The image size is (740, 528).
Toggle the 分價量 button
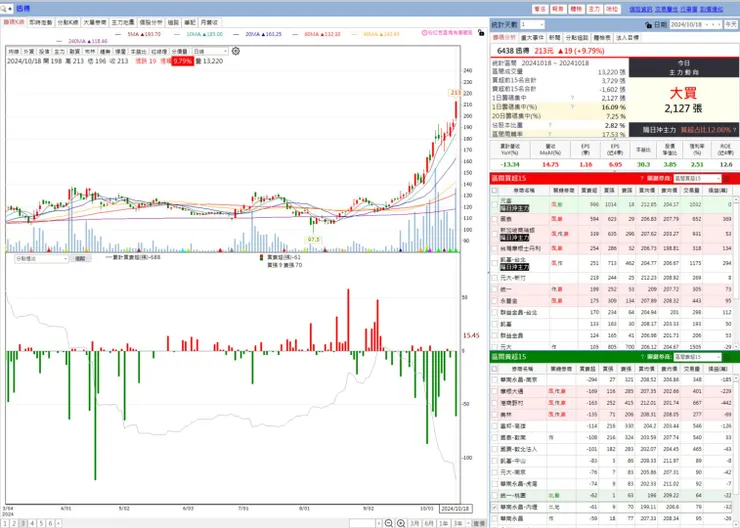pos(179,51)
